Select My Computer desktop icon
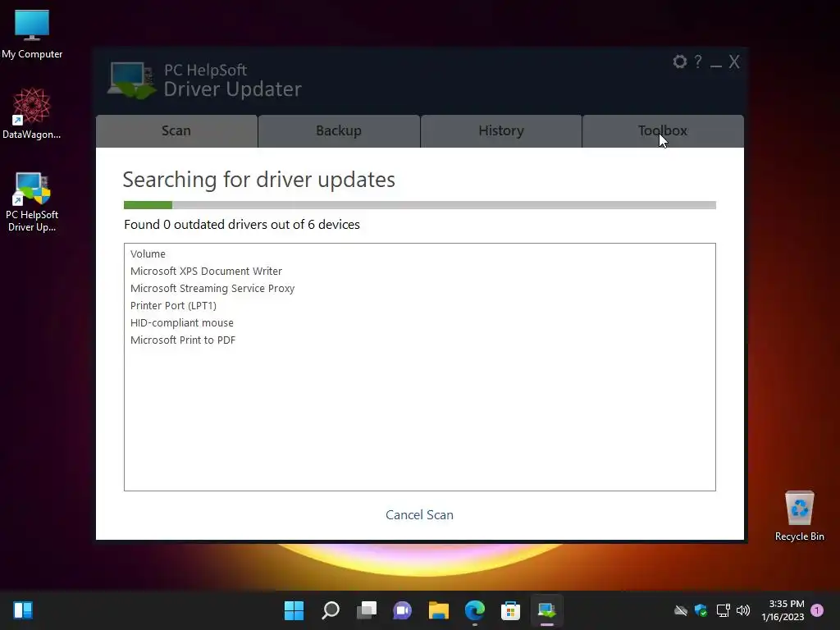 pyautogui.click(x=32, y=34)
